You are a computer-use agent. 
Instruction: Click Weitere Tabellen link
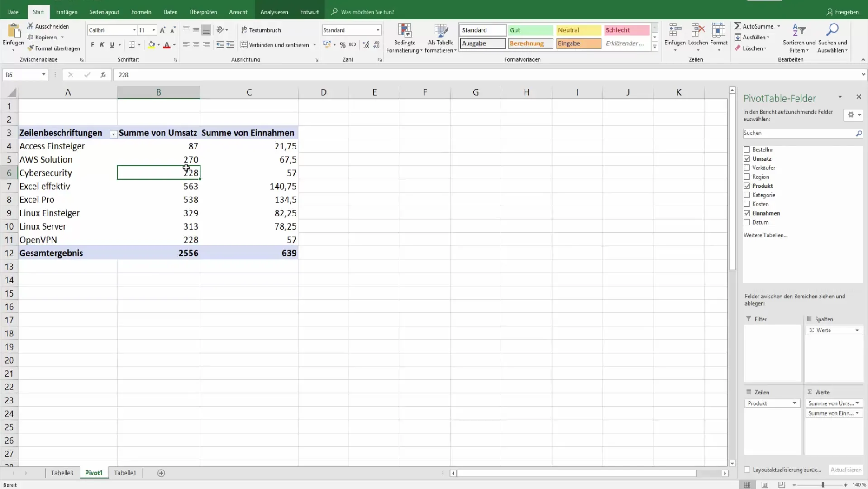pos(766,235)
